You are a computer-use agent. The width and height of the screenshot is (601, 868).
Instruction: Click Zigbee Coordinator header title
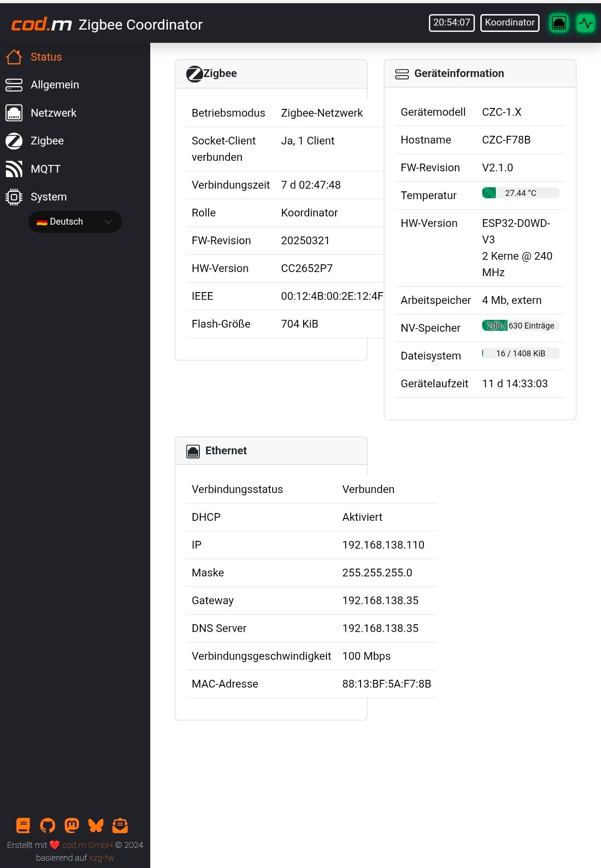[141, 25]
